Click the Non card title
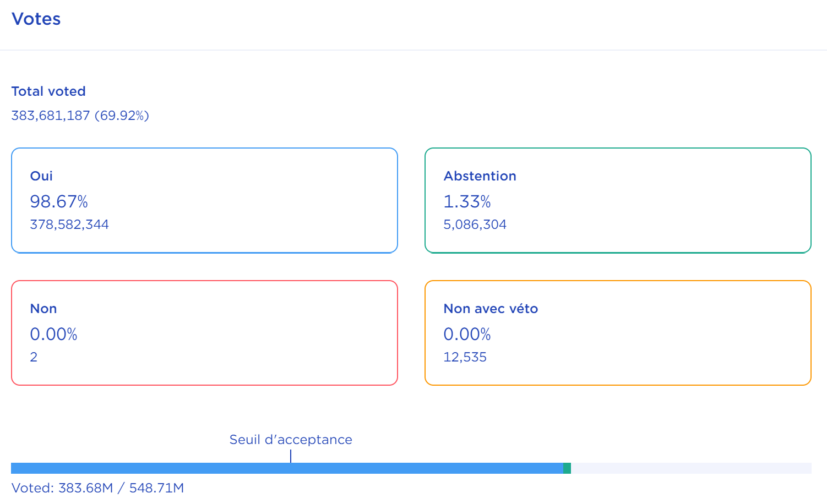The width and height of the screenshot is (827, 504). 43,309
